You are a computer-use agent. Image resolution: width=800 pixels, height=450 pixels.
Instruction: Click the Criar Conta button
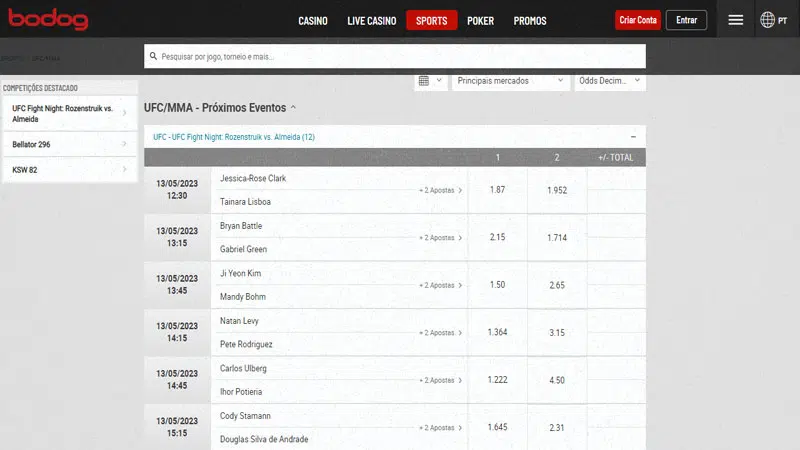click(x=638, y=20)
